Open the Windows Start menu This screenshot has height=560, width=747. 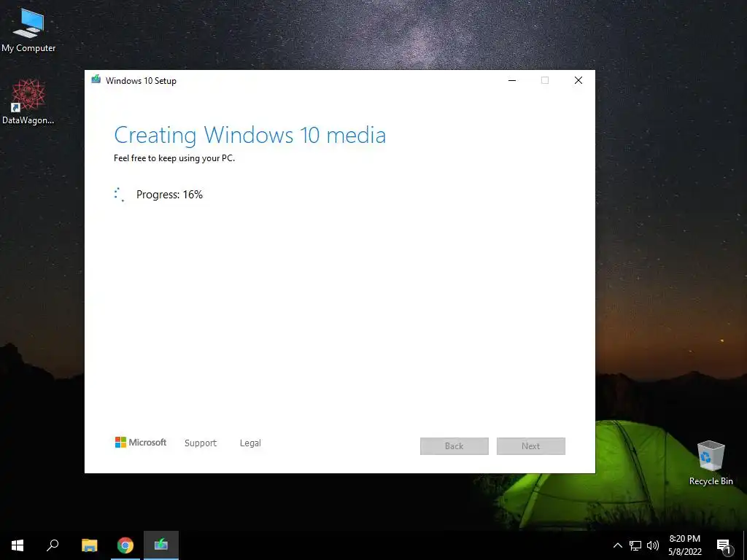[x=18, y=545]
